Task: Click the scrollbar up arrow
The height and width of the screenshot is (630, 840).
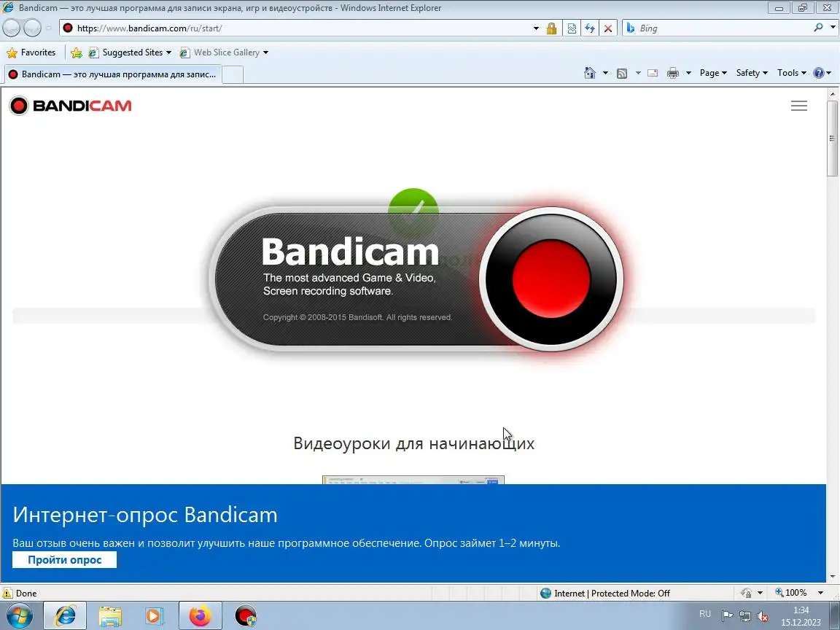Action: [833, 94]
